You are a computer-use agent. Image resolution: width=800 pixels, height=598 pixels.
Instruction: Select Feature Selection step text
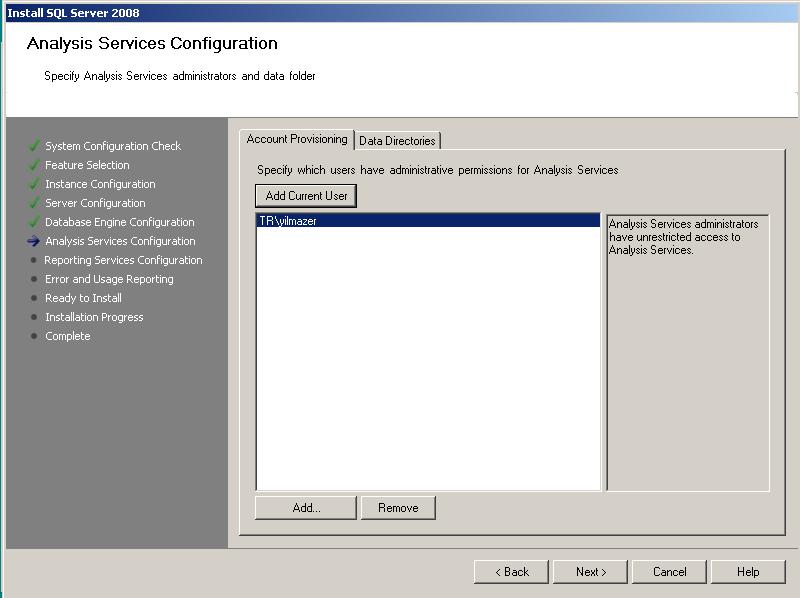(87, 165)
